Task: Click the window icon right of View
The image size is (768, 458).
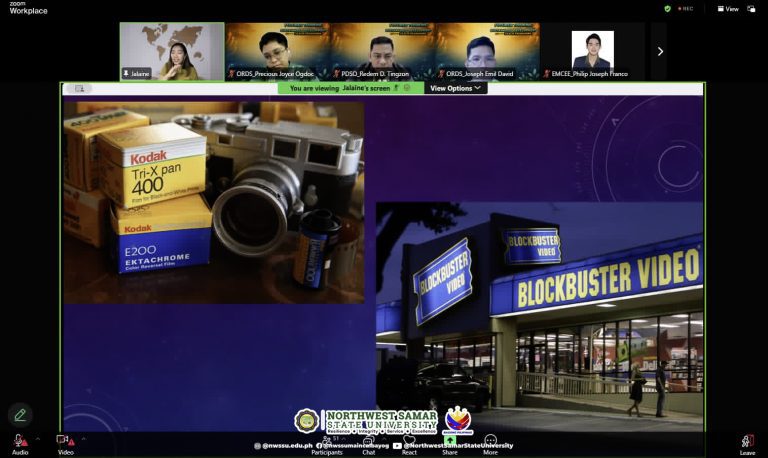Action: click(x=751, y=9)
